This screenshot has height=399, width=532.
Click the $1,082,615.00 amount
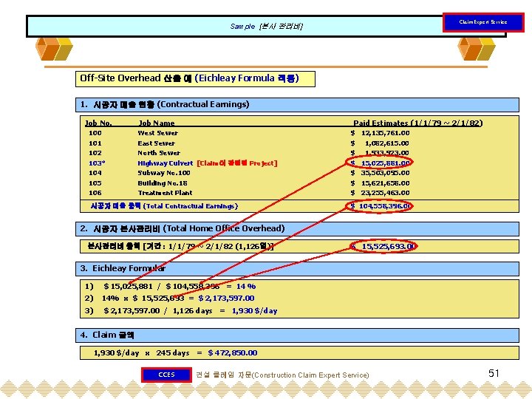pos(381,143)
